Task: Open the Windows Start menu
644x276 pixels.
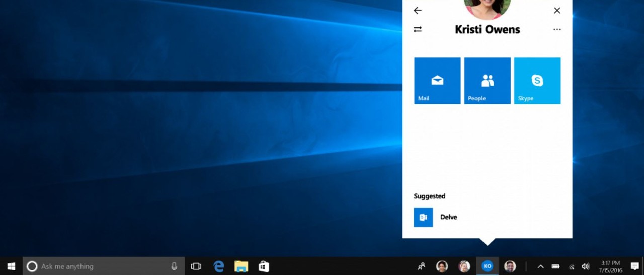Action: (11, 266)
